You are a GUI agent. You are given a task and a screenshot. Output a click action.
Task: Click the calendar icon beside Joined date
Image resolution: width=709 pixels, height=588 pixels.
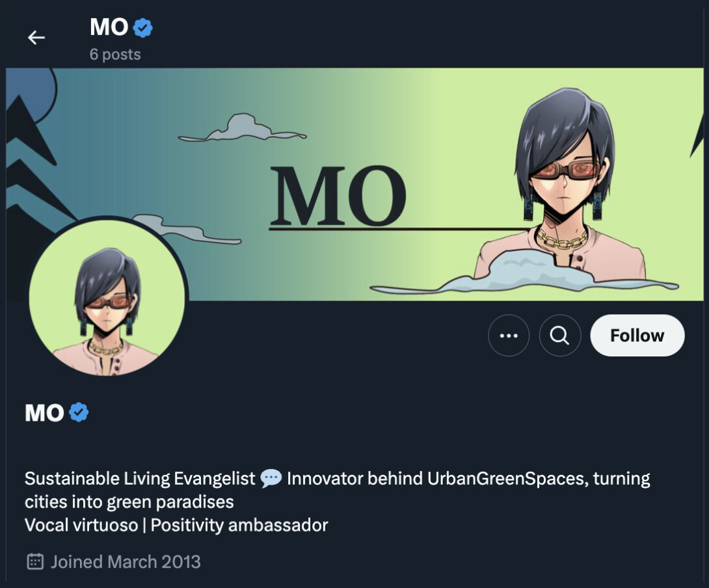pos(35,562)
